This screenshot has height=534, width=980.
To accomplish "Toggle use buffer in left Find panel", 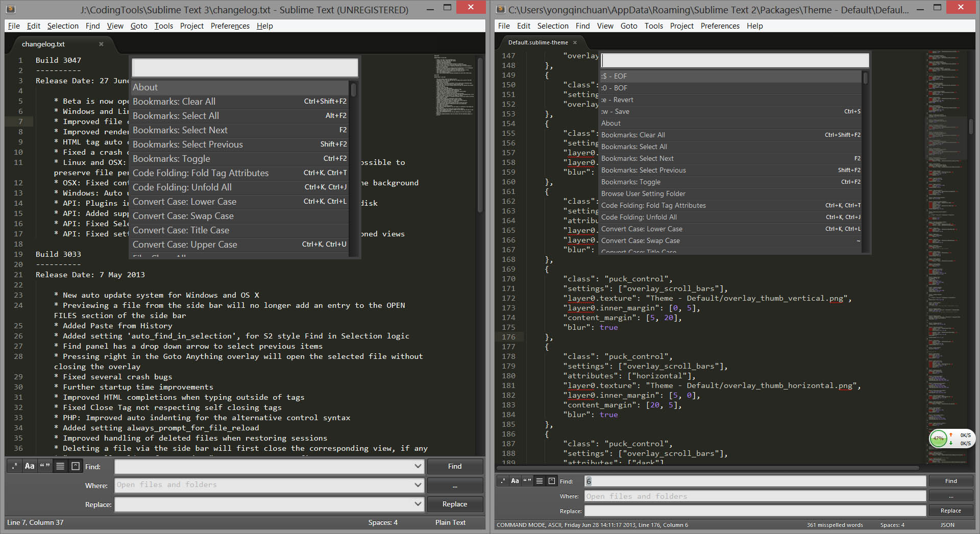I will (x=76, y=466).
